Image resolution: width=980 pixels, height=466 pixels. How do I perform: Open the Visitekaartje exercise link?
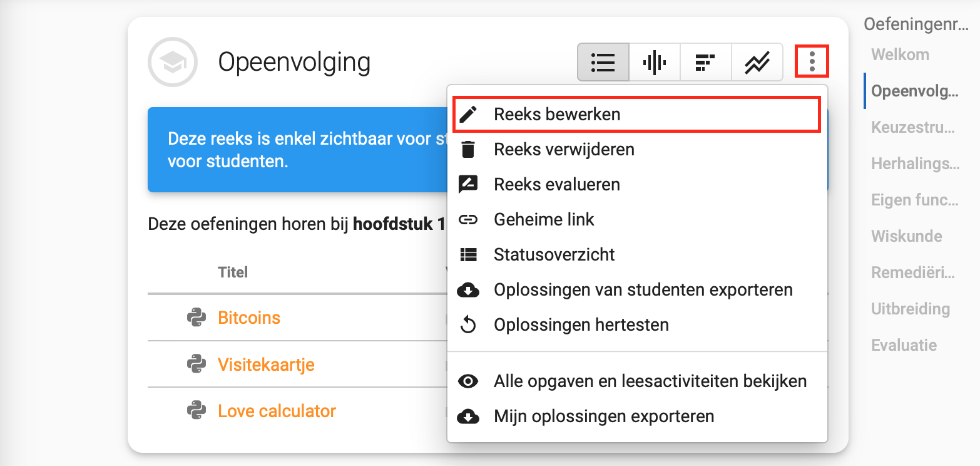266,364
